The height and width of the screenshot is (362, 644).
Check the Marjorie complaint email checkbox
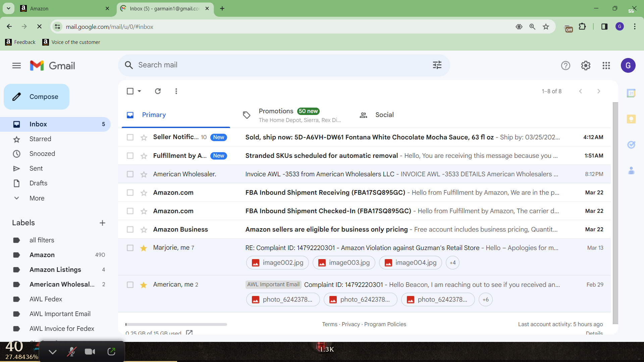pos(130,248)
